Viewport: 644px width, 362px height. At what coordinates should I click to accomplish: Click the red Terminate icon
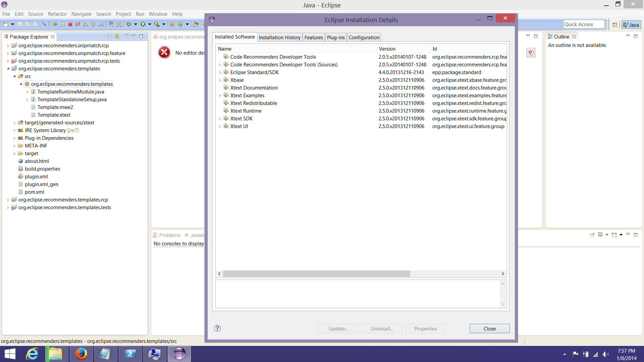(x=70, y=24)
